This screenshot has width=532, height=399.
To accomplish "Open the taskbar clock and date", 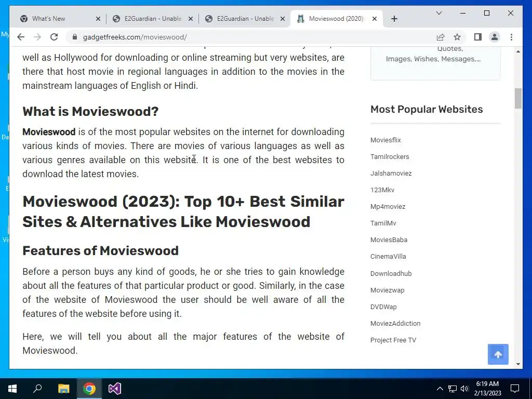I will 487,389.
